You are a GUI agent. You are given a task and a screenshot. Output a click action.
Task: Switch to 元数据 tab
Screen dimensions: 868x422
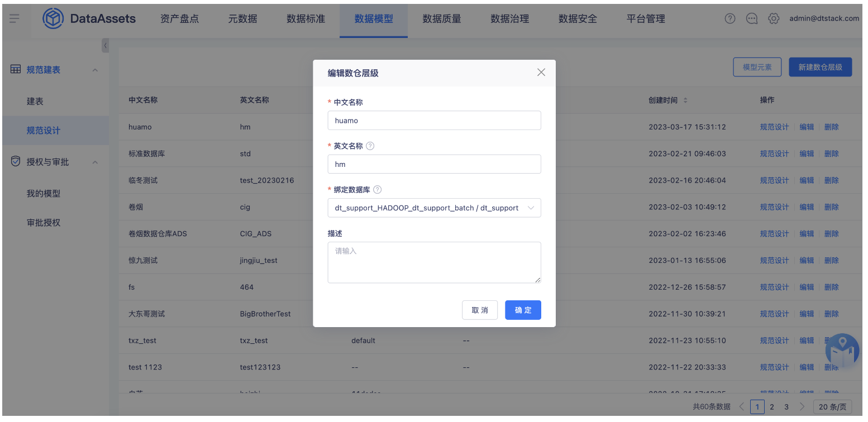tap(242, 18)
